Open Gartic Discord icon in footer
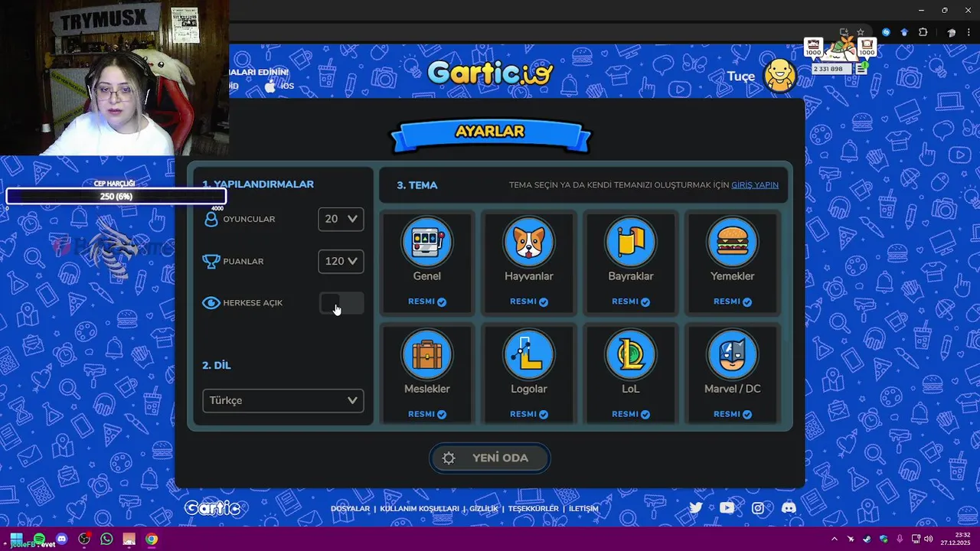The image size is (980, 551). click(x=789, y=507)
